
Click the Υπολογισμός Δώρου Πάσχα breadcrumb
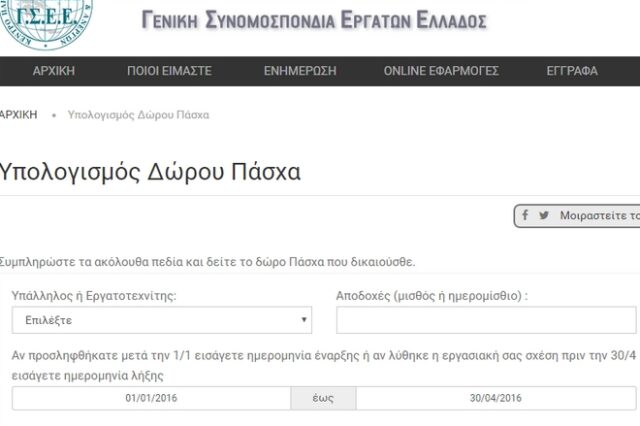pyautogui.click(x=138, y=115)
